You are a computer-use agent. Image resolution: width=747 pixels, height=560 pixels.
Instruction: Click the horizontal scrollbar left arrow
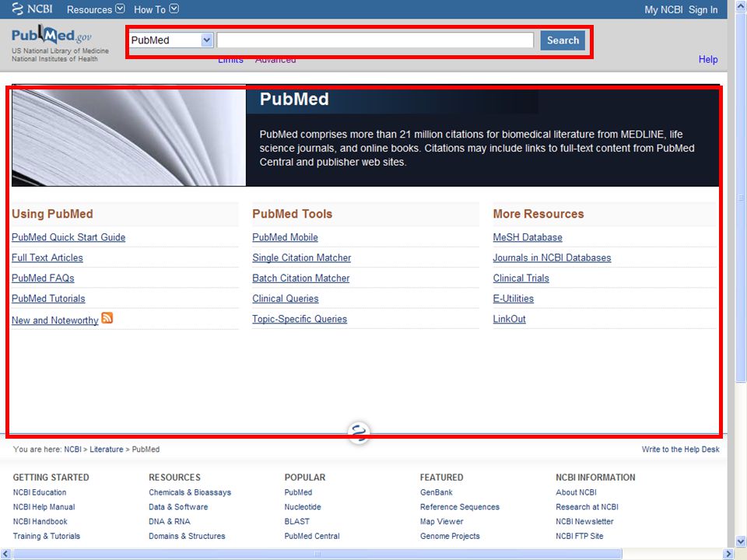pyautogui.click(x=5, y=554)
